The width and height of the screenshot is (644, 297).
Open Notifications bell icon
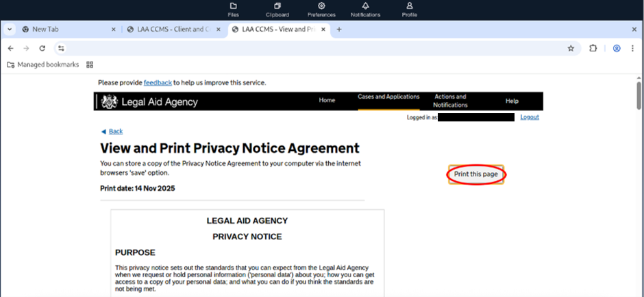click(365, 9)
